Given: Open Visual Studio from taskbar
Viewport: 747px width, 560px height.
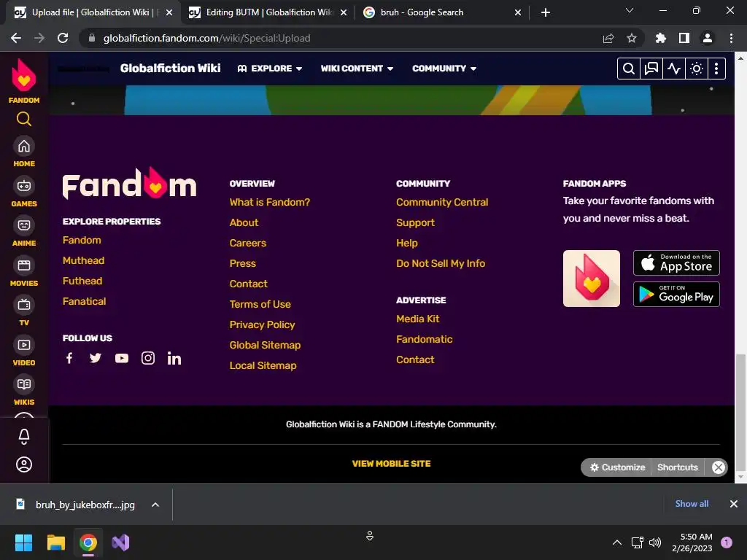Looking at the screenshot, I should pos(120,542).
